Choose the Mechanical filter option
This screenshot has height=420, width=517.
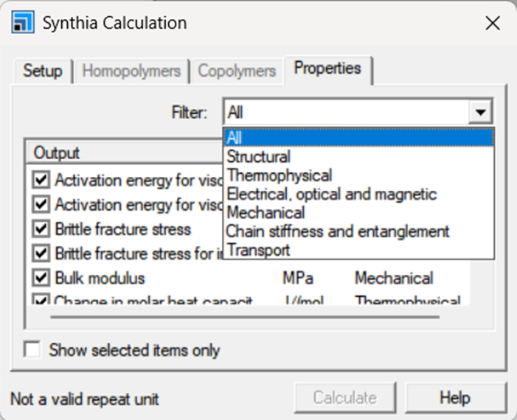pyautogui.click(x=266, y=213)
